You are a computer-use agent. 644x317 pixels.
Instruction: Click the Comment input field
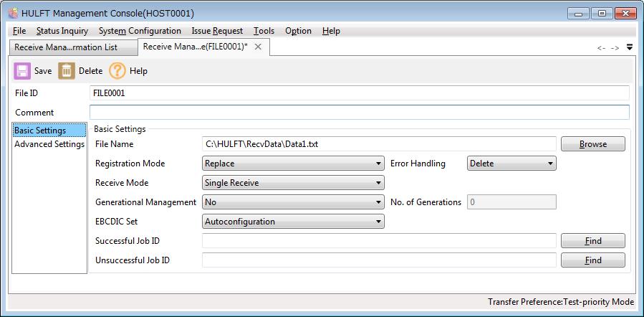click(360, 113)
